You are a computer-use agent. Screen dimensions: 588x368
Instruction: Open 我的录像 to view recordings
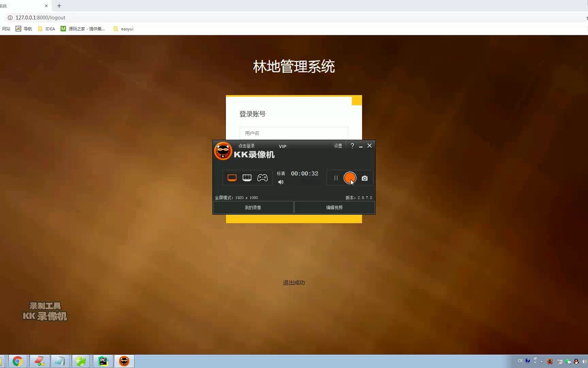pos(253,207)
